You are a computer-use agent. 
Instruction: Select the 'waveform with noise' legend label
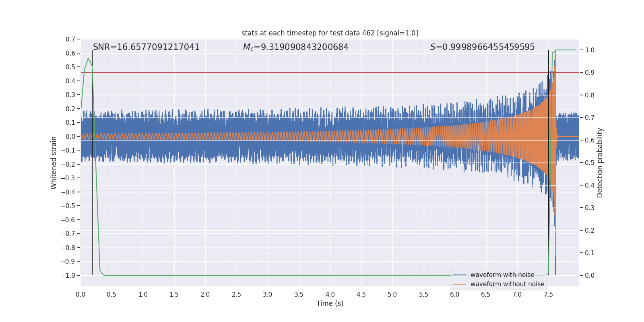[x=502, y=275]
